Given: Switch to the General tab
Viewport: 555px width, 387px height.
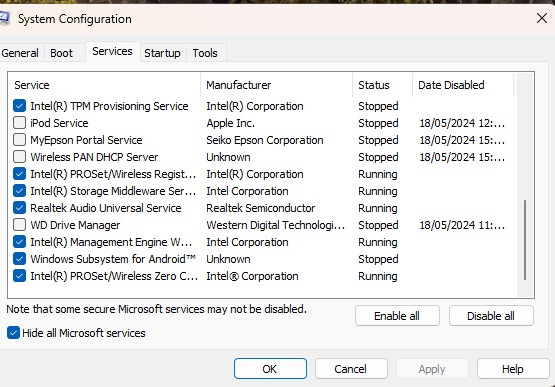Looking at the screenshot, I should (x=20, y=53).
